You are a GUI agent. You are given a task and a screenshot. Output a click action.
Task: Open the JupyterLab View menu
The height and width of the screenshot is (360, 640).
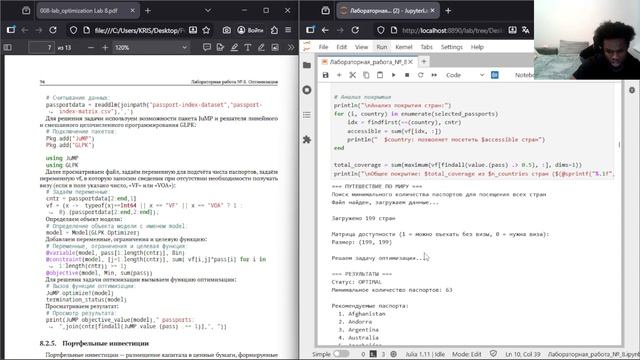click(361, 47)
